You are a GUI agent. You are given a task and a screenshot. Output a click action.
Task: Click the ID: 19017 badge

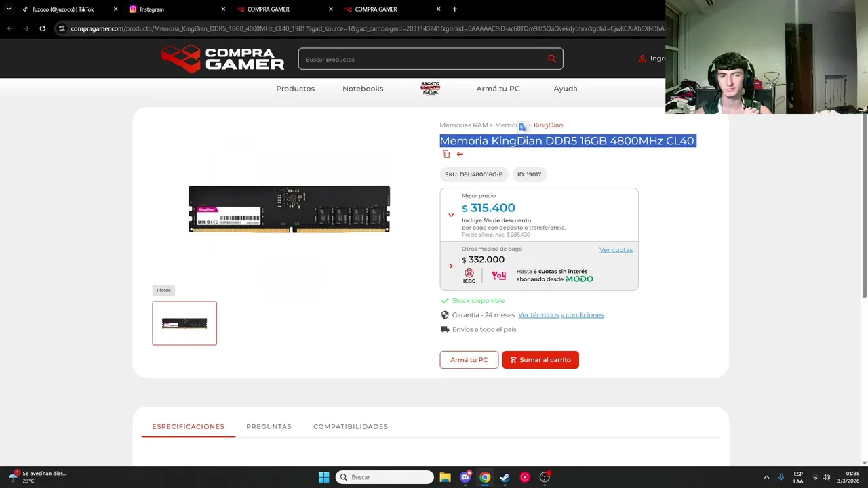click(529, 174)
